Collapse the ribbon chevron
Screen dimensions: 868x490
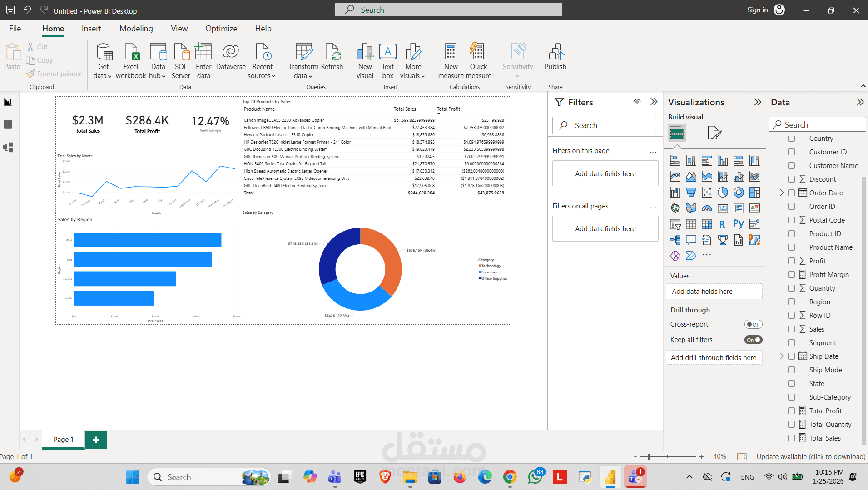tap(863, 86)
